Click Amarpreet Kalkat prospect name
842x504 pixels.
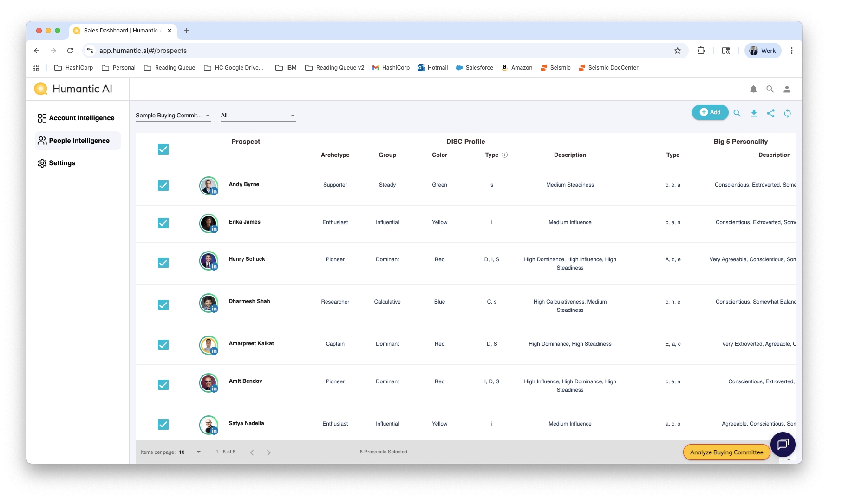[251, 343]
